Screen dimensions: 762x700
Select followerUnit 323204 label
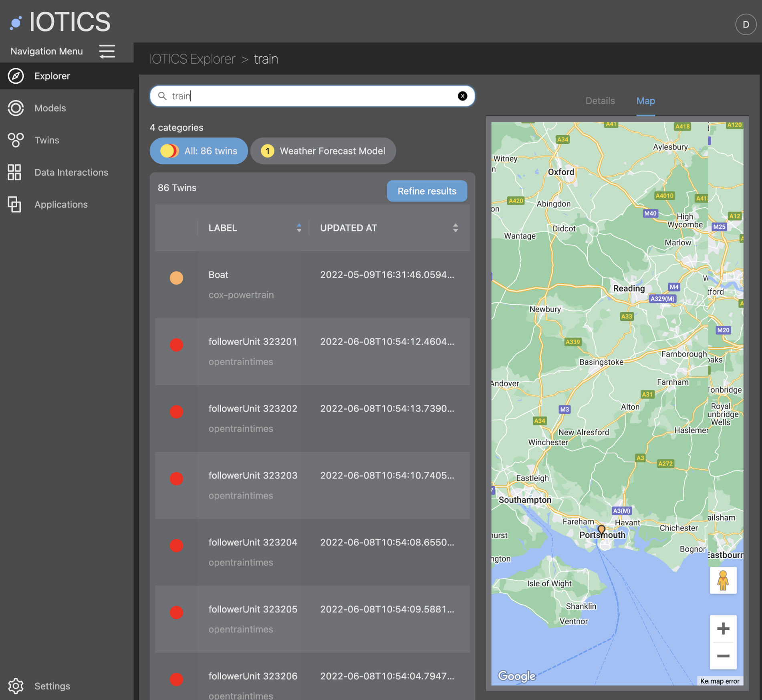click(253, 542)
